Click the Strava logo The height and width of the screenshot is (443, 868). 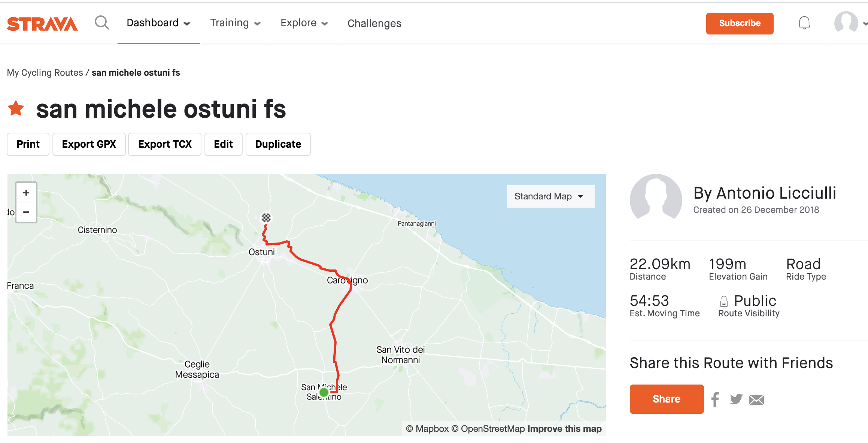tap(42, 24)
